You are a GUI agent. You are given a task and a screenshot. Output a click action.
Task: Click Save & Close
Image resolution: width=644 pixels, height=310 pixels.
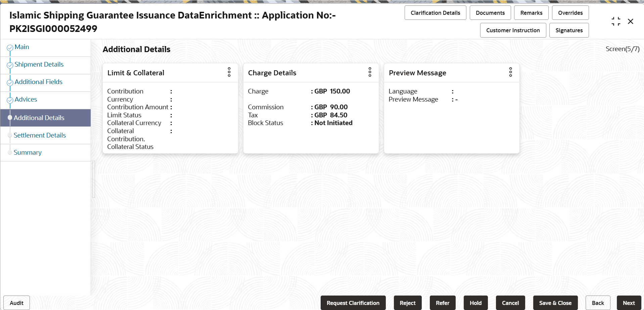click(555, 303)
